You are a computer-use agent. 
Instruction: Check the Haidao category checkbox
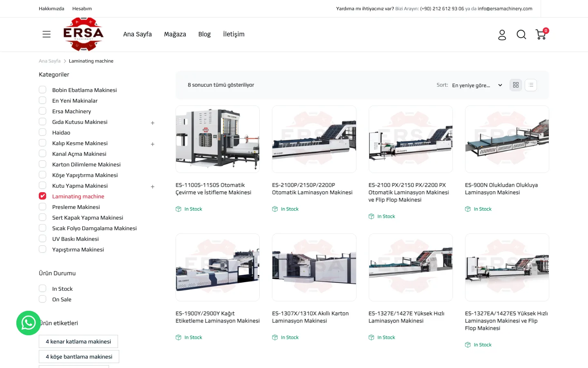[x=42, y=132]
